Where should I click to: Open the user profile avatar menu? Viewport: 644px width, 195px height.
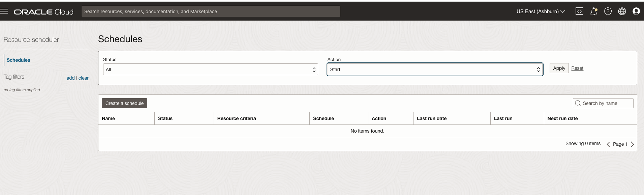point(636,11)
